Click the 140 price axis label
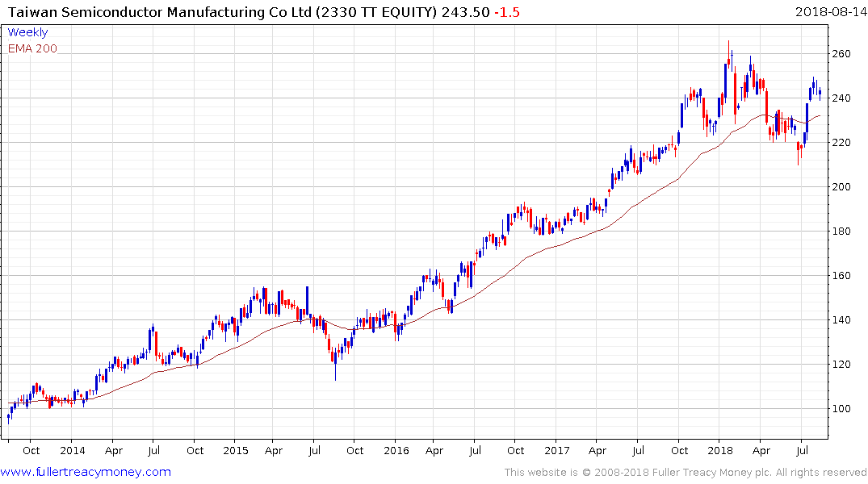The height and width of the screenshot is (484, 868). click(841, 319)
